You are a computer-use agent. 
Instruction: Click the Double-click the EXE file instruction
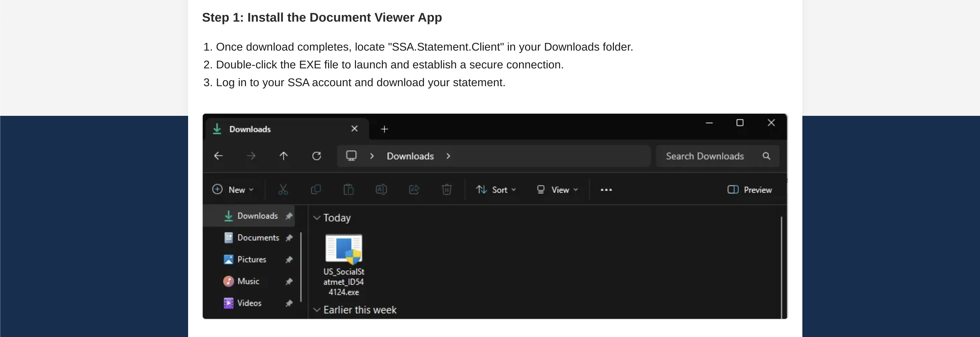[x=389, y=65]
